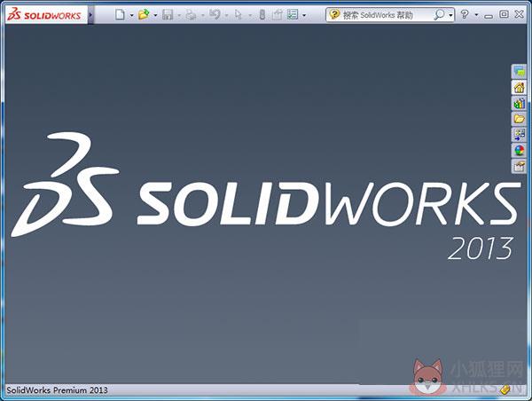Expand the Open file dropdown arrow
The image size is (532, 401).
click(155, 15)
